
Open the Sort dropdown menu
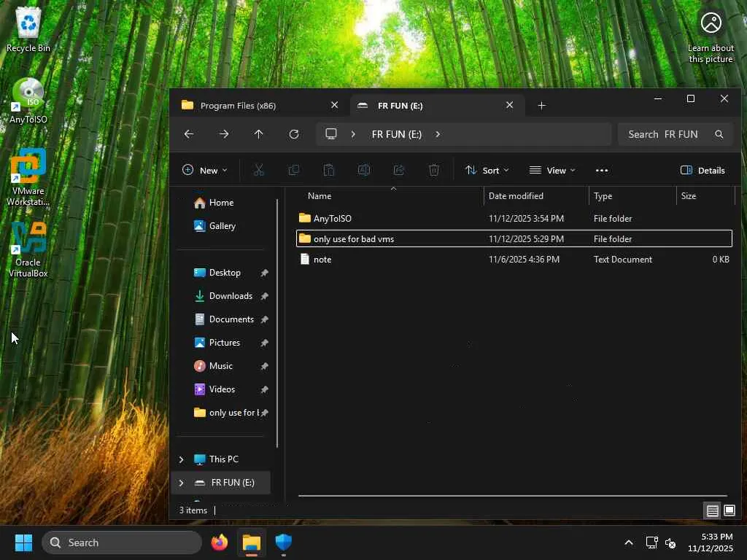487,171
